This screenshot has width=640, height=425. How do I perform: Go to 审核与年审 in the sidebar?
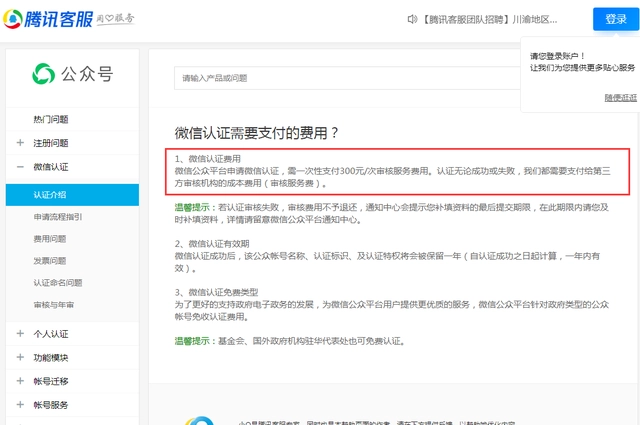54,305
